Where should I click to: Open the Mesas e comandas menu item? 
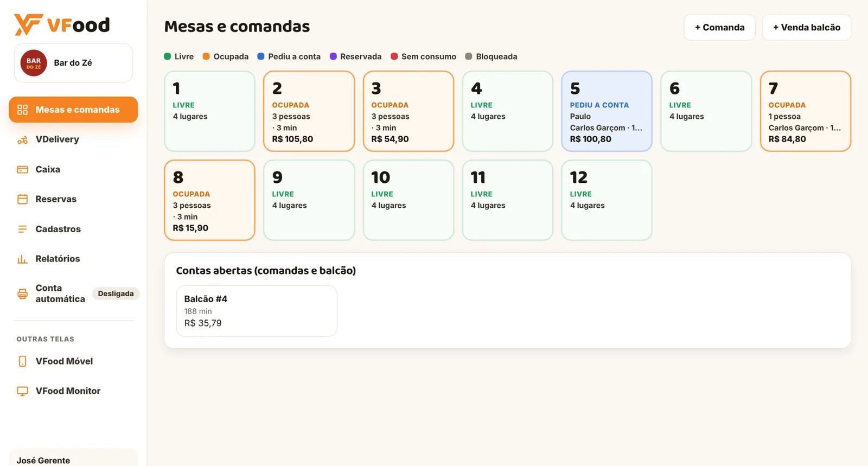(x=73, y=110)
